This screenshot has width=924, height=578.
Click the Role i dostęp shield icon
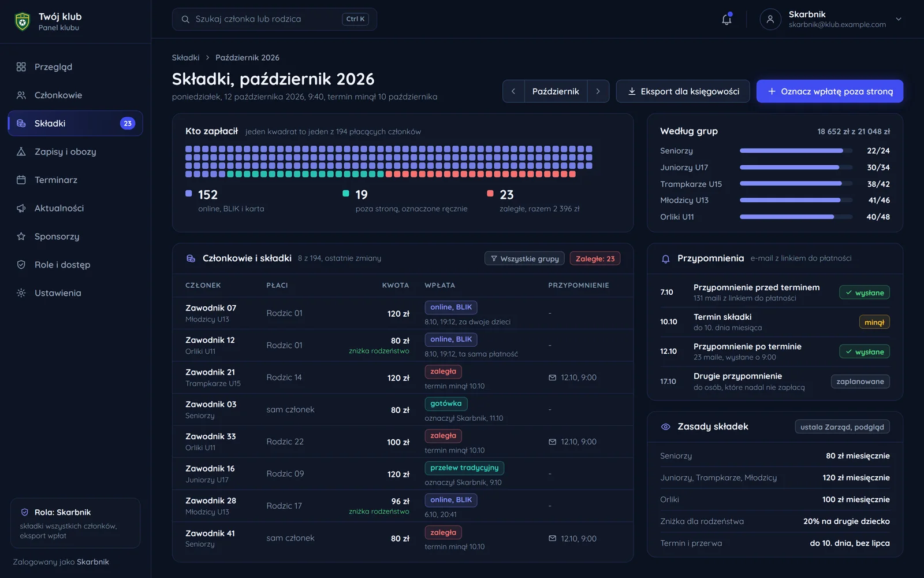tap(21, 265)
